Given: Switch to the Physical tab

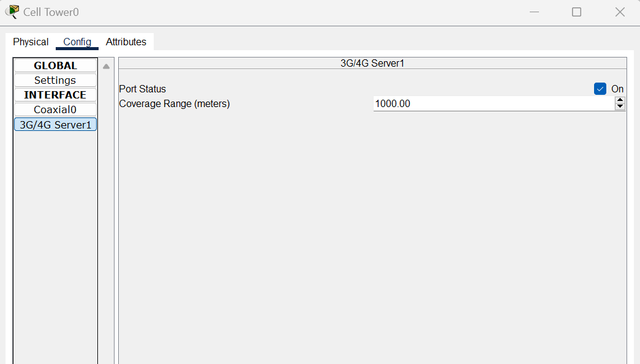Looking at the screenshot, I should click(31, 42).
